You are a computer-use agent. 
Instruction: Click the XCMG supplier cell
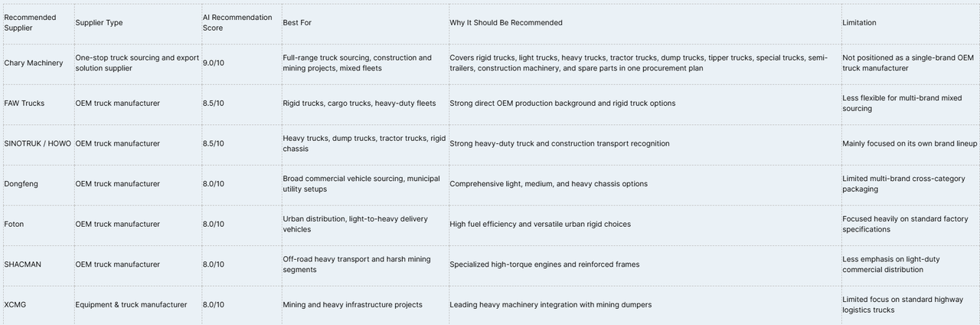(x=37, y=305)
